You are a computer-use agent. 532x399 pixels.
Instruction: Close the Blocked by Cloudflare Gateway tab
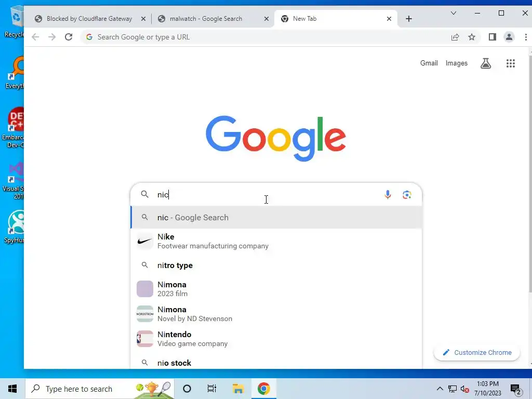tap(143, 19)
